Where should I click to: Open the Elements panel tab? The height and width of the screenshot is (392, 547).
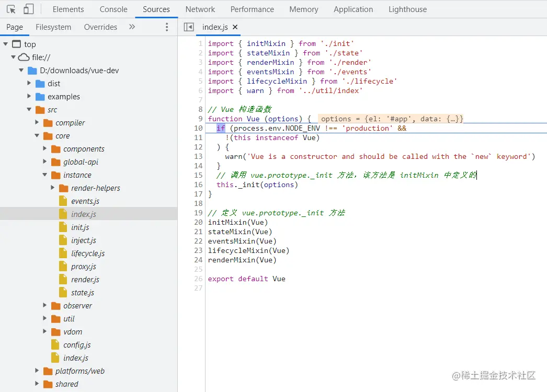pyautogui.click(x=69, y=9)
